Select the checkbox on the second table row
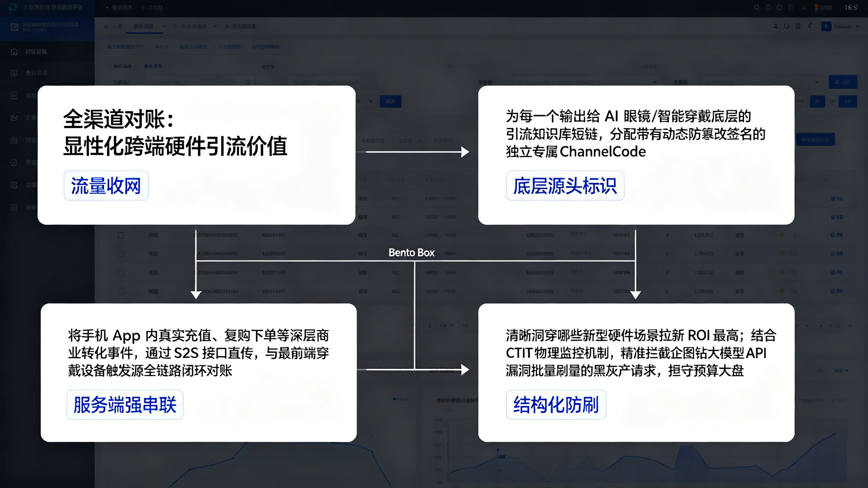The width and height of the screenshot is (868, 488). coord(121,253)
